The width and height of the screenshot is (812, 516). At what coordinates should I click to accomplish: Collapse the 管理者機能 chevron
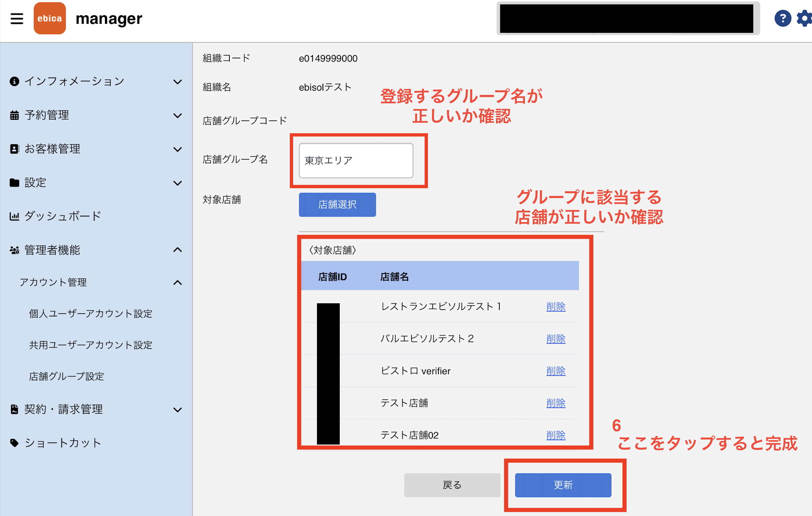(x=177, y=250)
